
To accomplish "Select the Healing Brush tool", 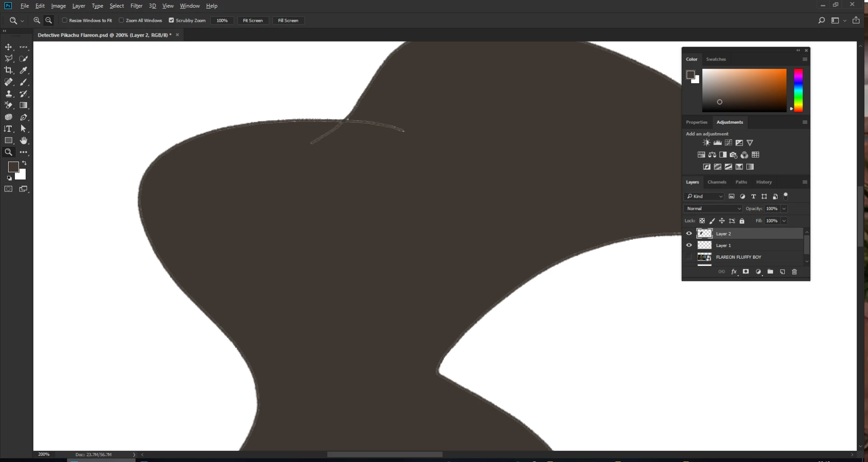I will 8,82.
